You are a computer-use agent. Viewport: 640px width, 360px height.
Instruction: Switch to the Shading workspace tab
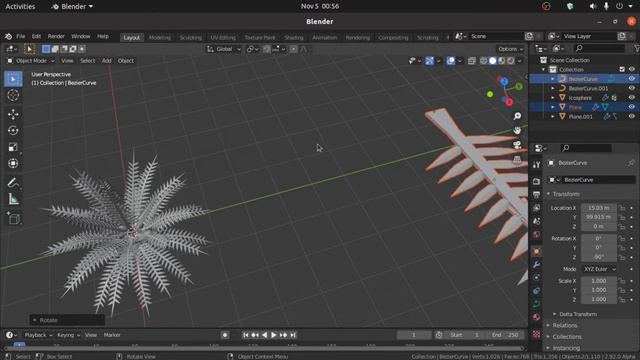click(x=293, y=38)
